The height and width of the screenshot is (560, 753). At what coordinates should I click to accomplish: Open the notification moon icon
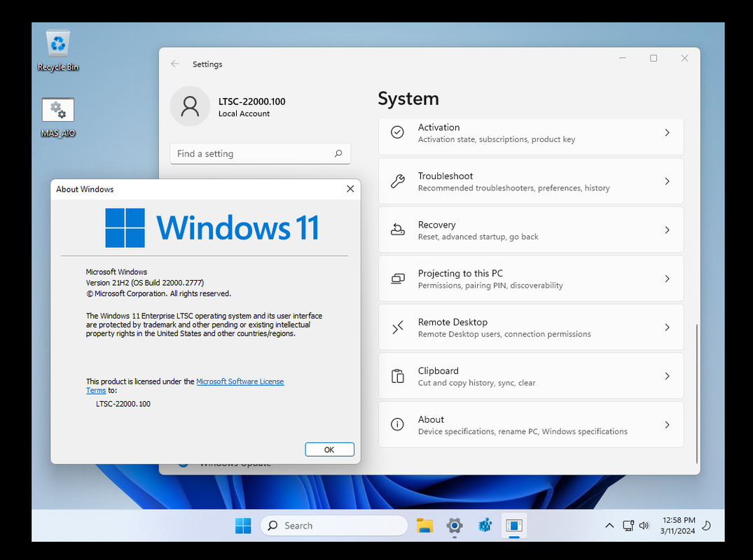[706, 526]
